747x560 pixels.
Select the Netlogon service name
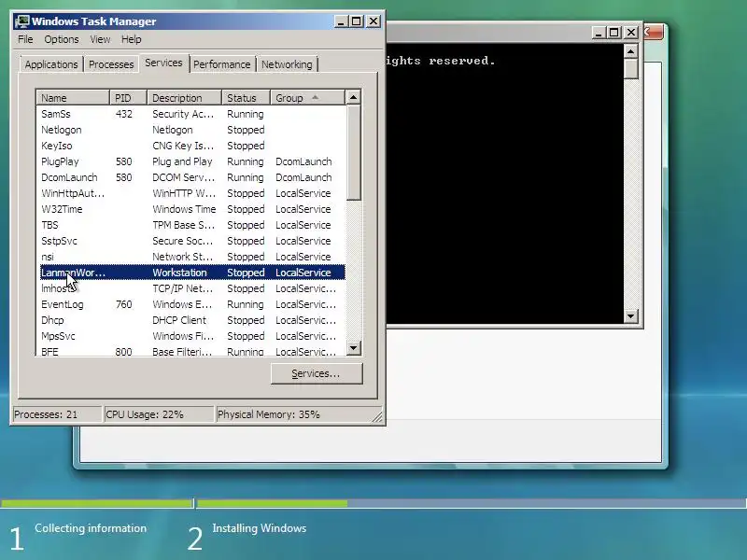(61, 130)
